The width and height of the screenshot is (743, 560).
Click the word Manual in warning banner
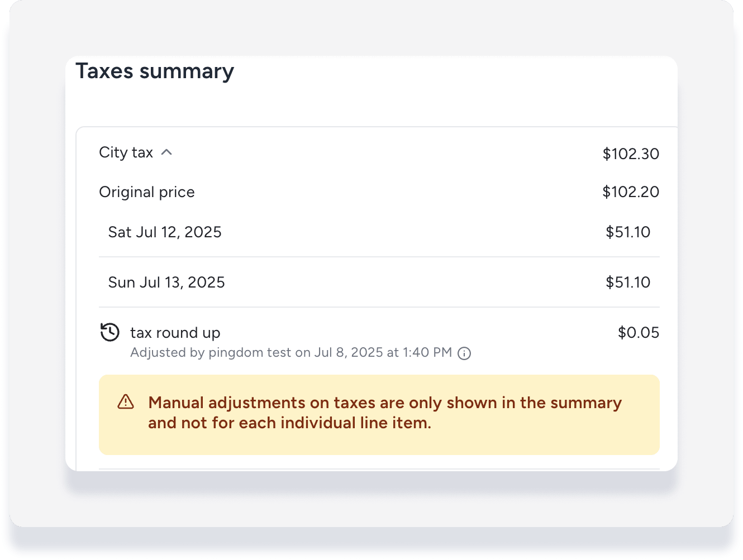pos(176,403)
